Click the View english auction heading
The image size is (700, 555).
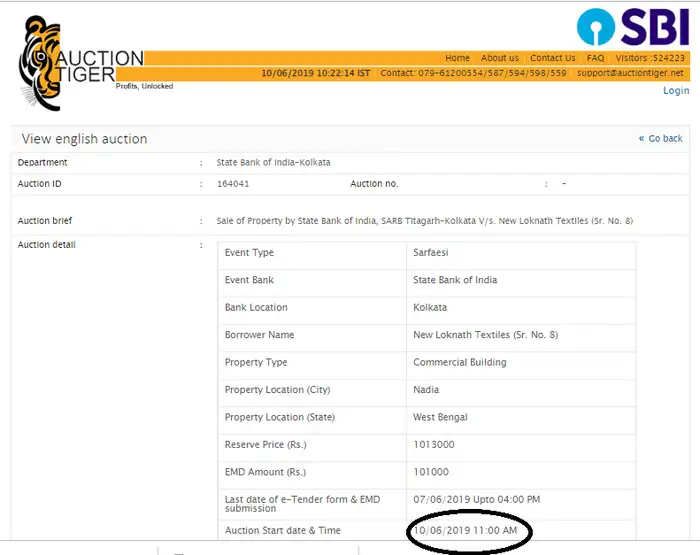[x=84, y=139]
